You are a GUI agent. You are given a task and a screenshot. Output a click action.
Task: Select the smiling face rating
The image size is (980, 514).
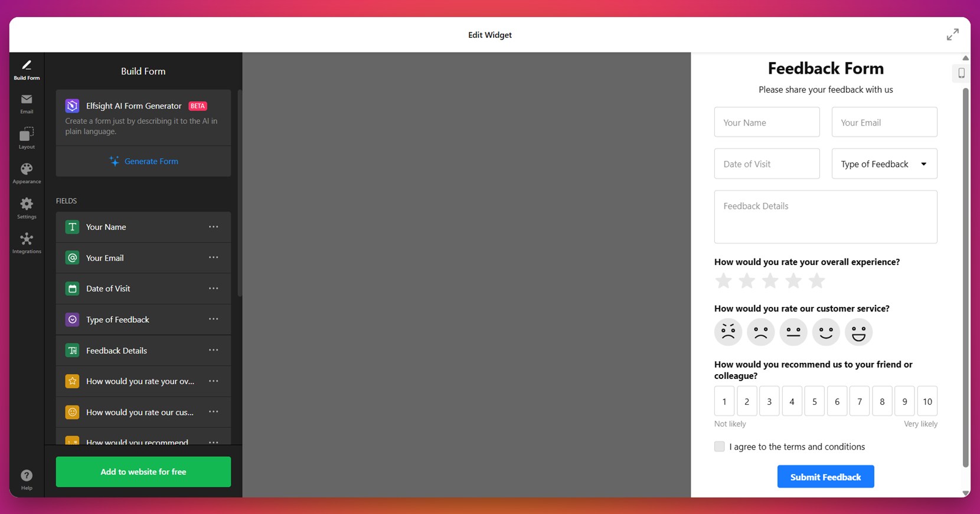click(826, 332)
